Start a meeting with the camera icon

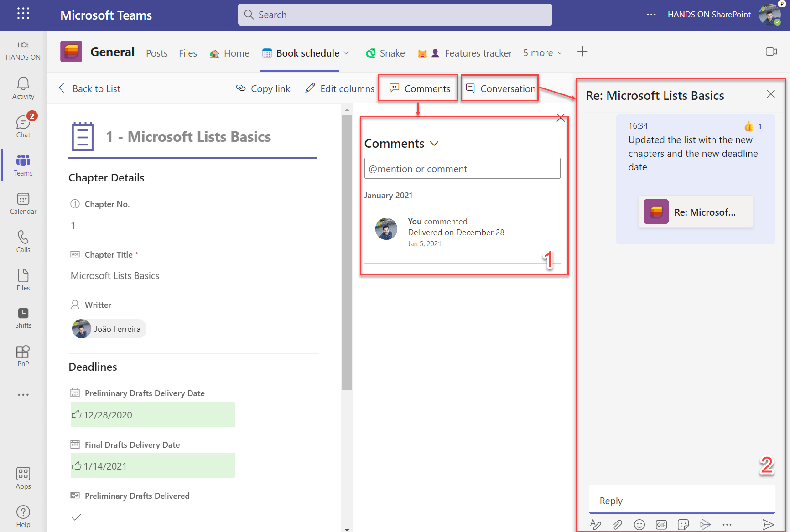[x=771, y=52]
